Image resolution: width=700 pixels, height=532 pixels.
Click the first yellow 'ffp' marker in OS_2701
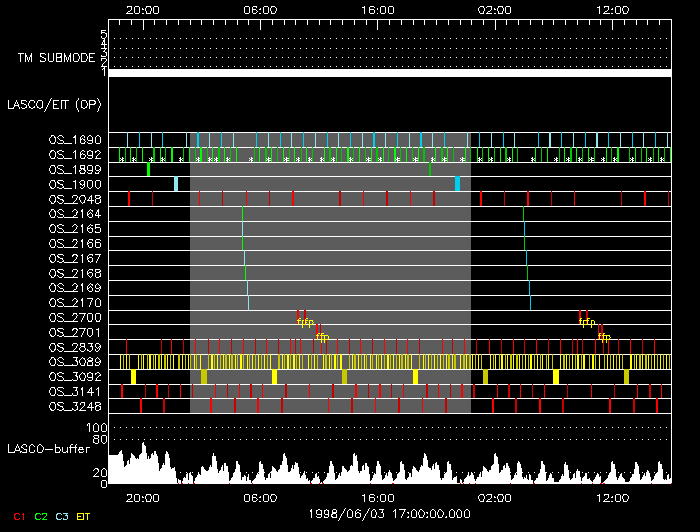click(x=322, y=337)
